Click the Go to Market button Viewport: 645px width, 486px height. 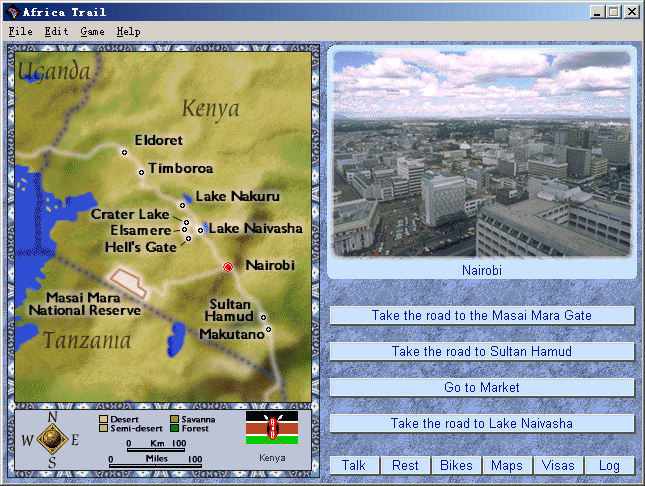pos(482,387)
